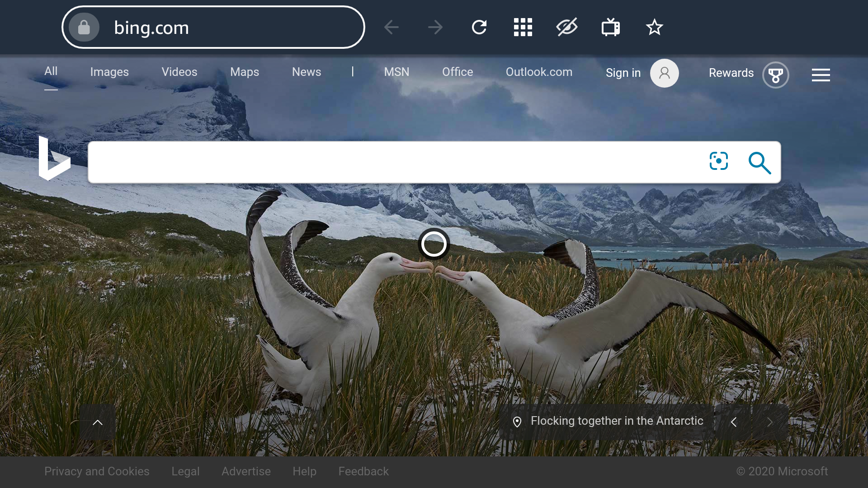
Task: Open visual search with the camera icon
Action: tap(719, 161)
